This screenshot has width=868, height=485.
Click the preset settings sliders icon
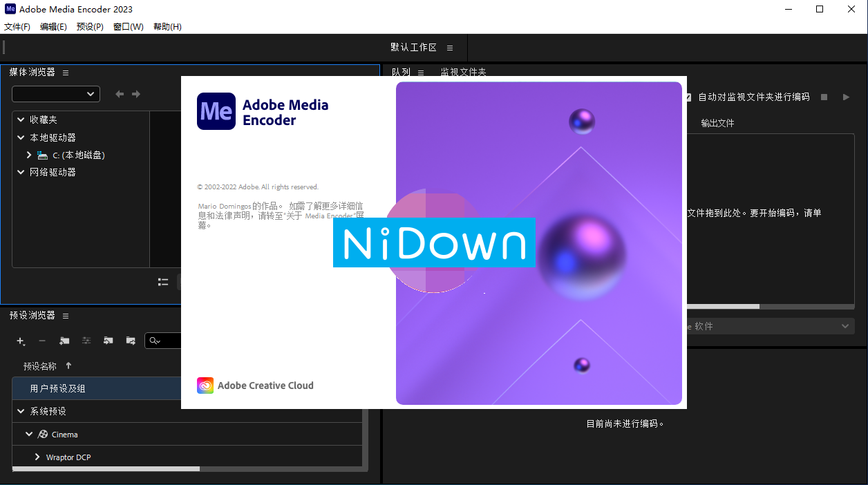[x=86, y=341]
